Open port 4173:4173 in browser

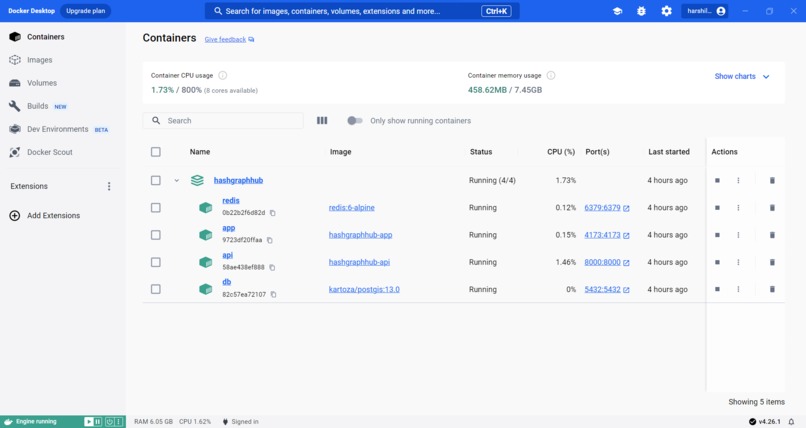point(607,235)
